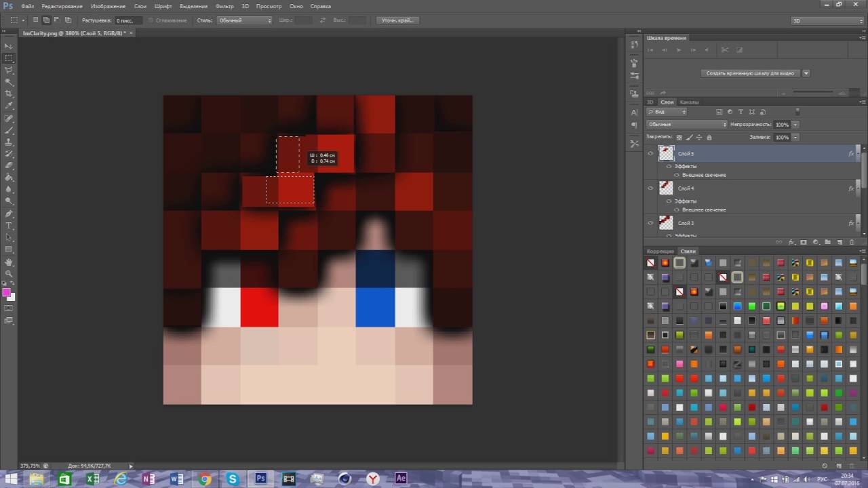Select the Rectangle shape tool
Screen dimensions: 868x488
click(9, 249)
